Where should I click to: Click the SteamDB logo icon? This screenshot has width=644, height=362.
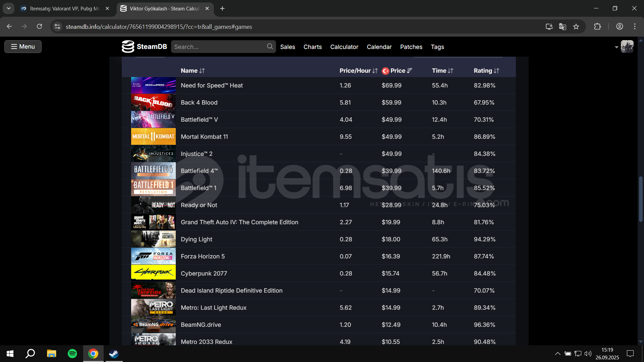tap(128, 47)
